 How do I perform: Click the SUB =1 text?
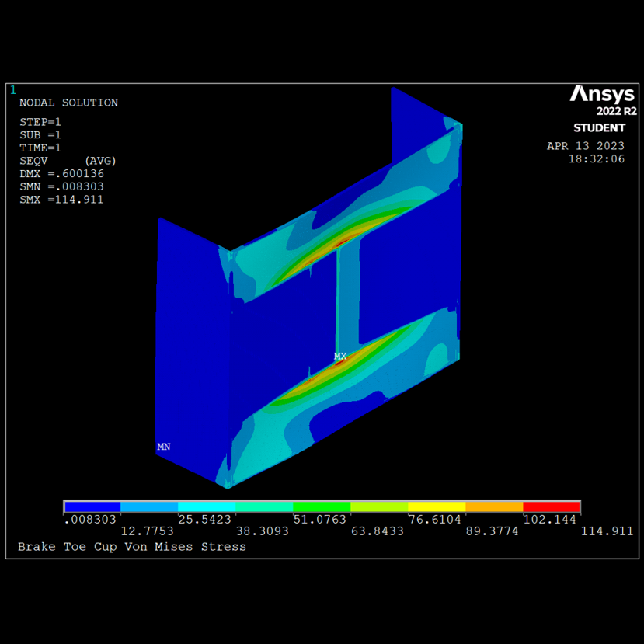click(40, 134)
